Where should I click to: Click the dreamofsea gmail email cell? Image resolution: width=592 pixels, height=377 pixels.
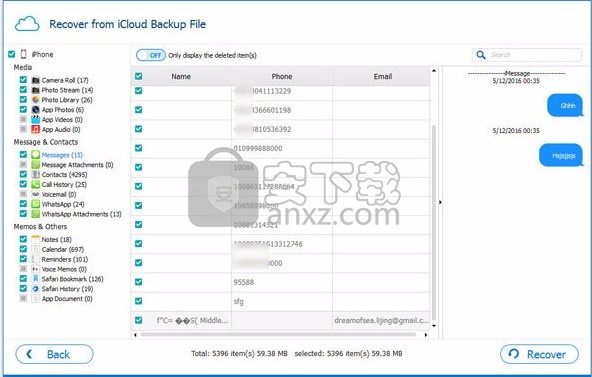381,320
